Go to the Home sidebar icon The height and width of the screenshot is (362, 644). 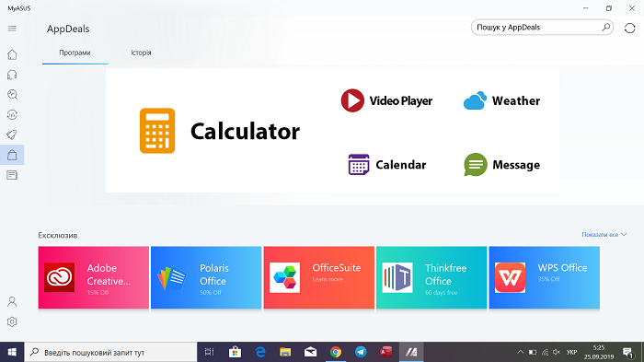tap(12, 54)
